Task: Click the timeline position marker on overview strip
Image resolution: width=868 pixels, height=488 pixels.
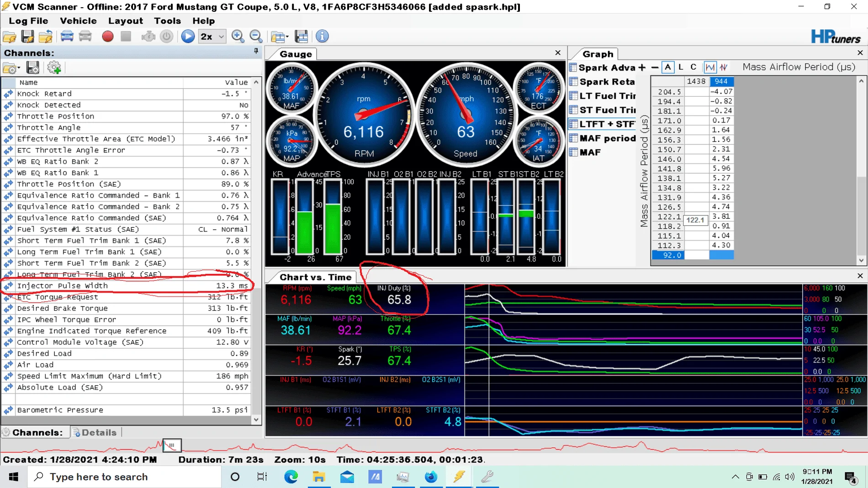Action: (x=172, y=445)
